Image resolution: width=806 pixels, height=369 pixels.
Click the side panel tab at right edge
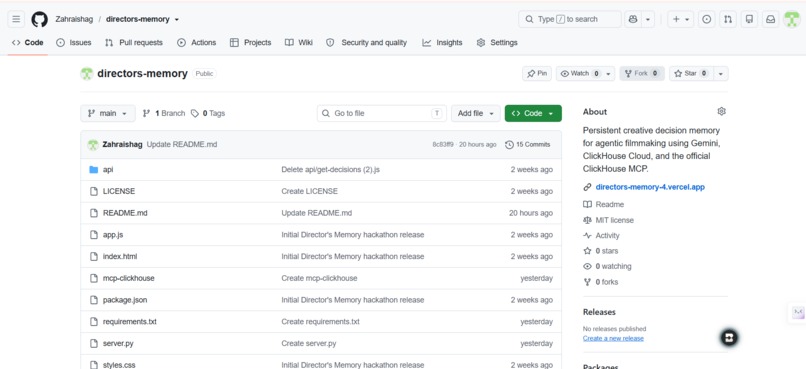pyautogui.click(x=797, y=312)
